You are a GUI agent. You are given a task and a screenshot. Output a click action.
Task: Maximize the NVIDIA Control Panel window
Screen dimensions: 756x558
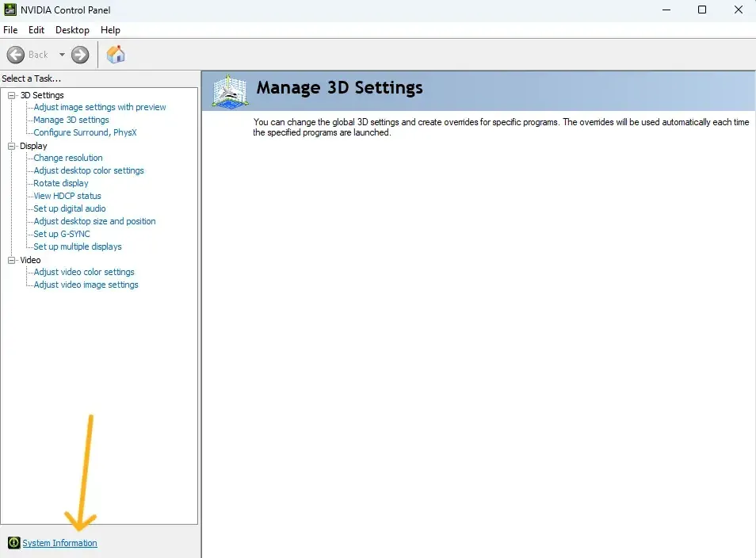(701, 10)
